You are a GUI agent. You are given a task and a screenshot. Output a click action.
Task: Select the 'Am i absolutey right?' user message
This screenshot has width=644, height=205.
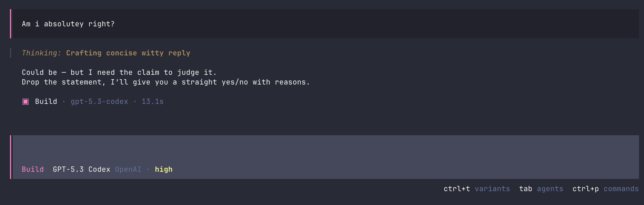coord(68,24)
